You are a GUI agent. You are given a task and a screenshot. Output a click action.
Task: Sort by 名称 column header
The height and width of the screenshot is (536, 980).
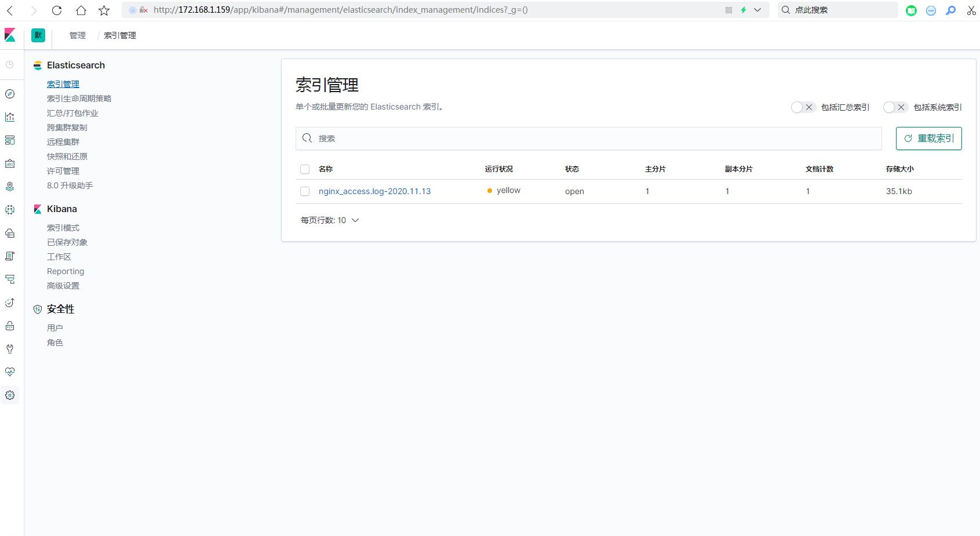coord(326,169)
